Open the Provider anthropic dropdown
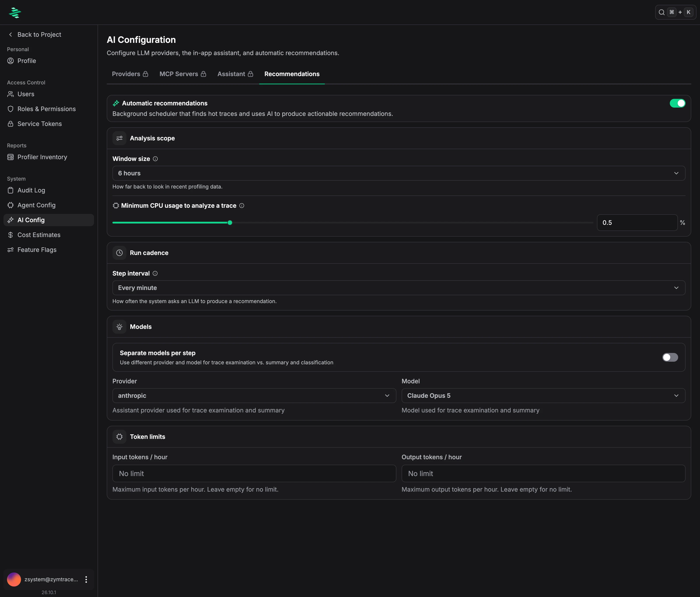The height and width of the screenshot is (597, 700). coord(254,395)
